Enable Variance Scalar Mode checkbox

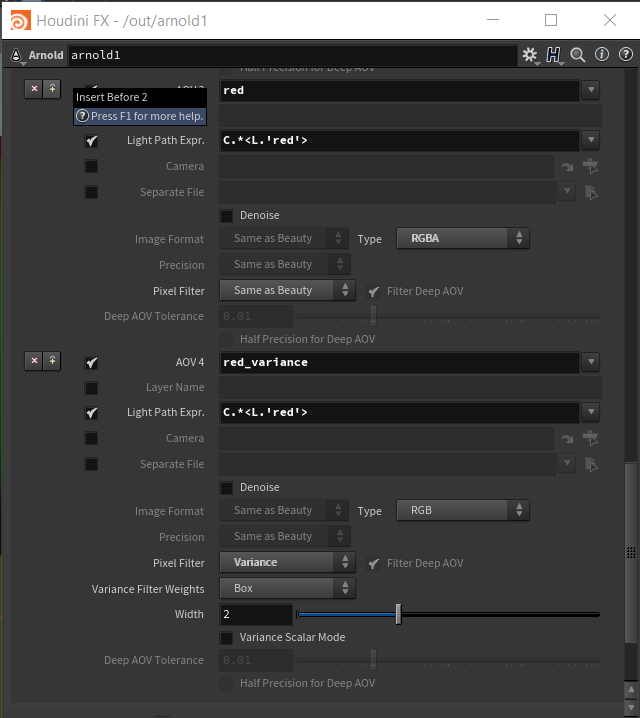click(227, 637)
